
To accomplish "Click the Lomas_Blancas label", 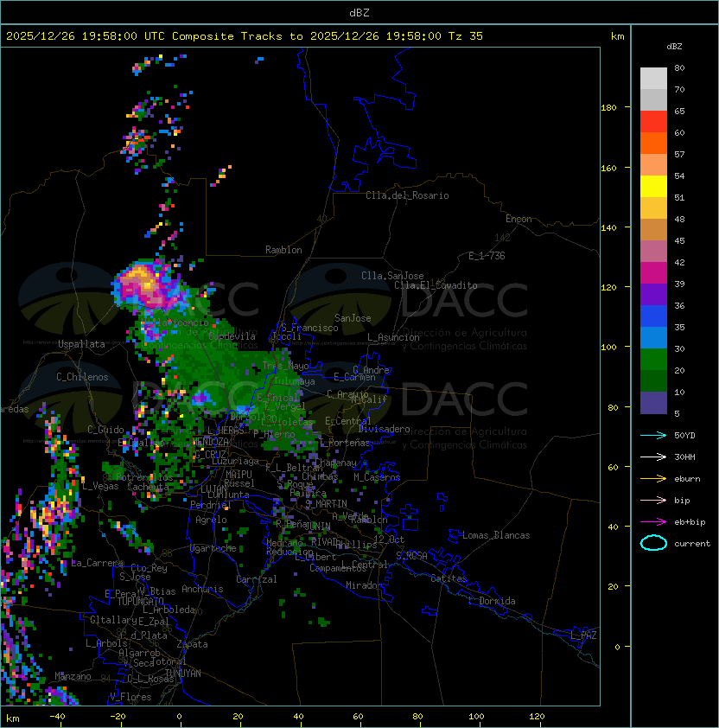I will (x=496, y=535).
